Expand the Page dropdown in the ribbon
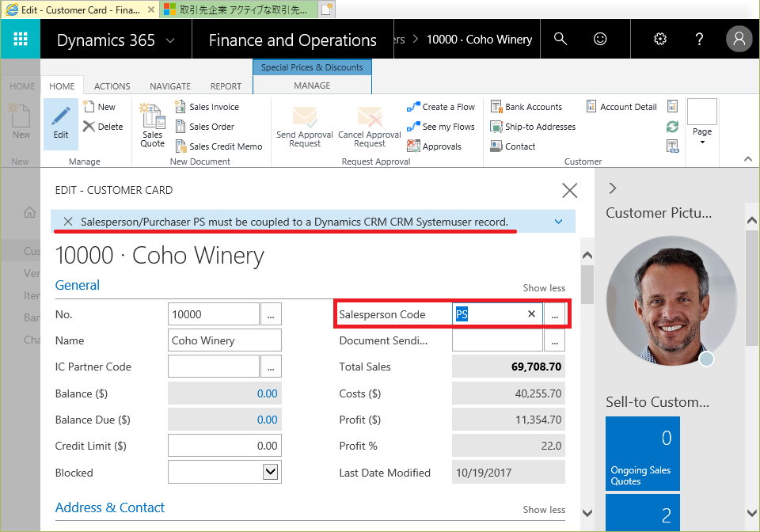The height and width of the screenshot is (532, 760). click(x=702, y=123)
